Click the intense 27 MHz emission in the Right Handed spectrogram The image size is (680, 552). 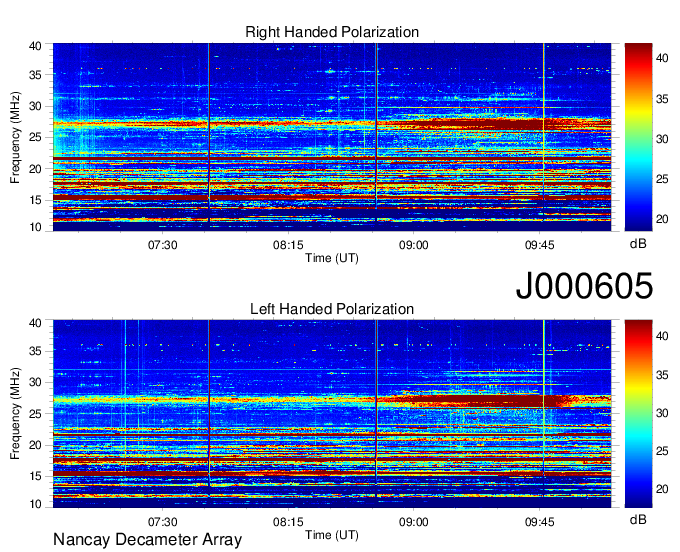point(499,124)
